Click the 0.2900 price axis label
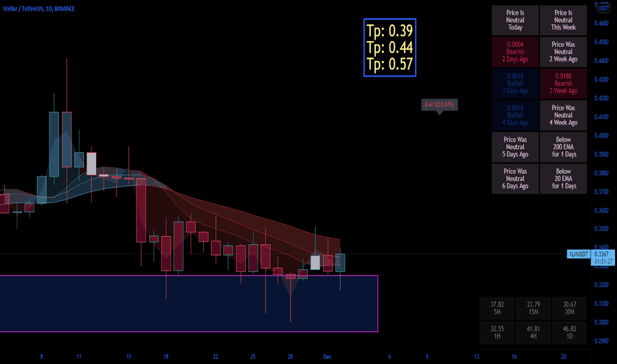 [x=601, y=341]
